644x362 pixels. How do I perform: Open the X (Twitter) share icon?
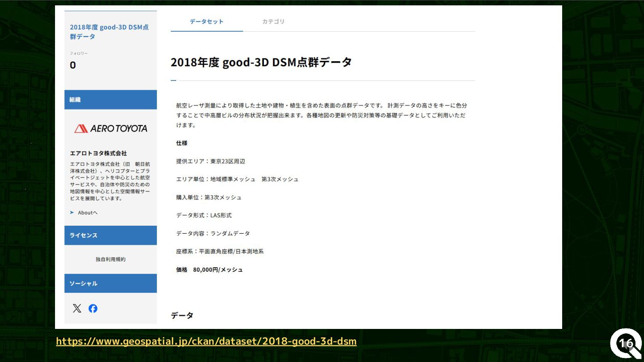click(77, 308)
